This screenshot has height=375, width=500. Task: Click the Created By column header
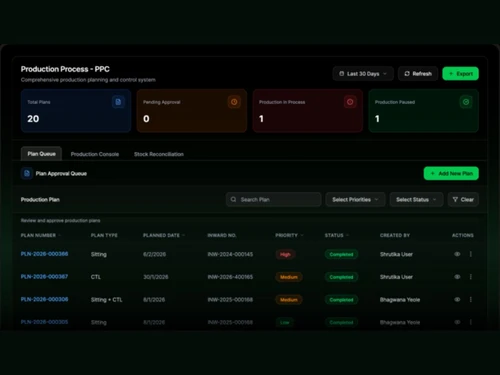tap(395, 235)
